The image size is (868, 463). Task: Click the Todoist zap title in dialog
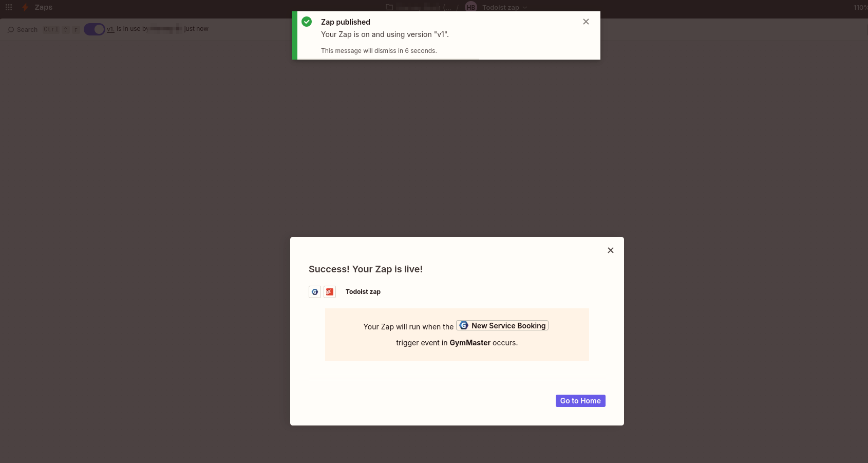(x=363, y=292)
